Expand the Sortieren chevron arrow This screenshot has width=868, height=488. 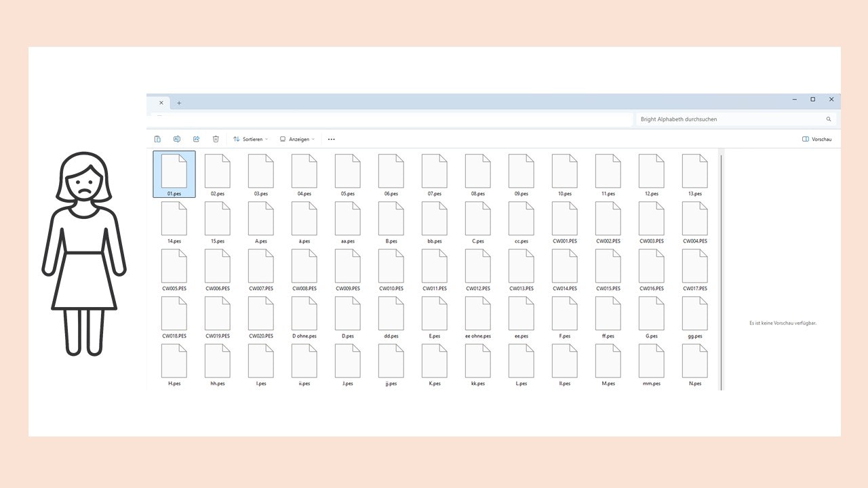266,139
